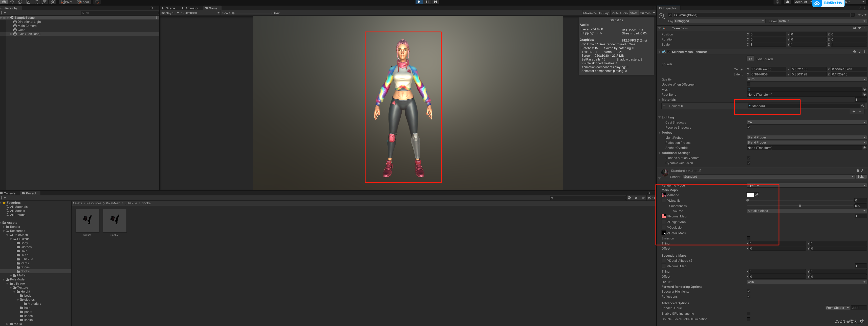The image size is (868, 326).
Task: Switch to the Scene tab
Action: pyautogui.click(x=168, y=8)
